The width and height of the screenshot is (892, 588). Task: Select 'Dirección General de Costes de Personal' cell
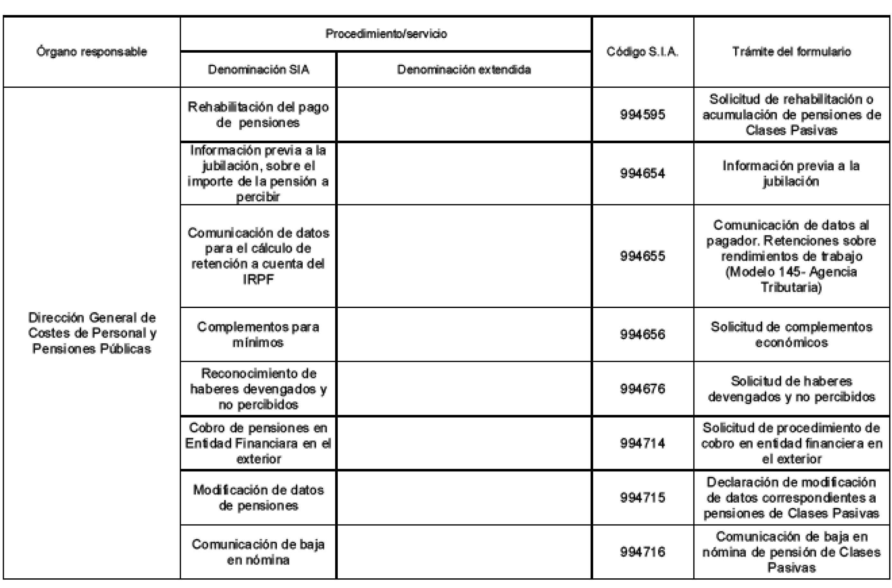click(x=92, y=333)
